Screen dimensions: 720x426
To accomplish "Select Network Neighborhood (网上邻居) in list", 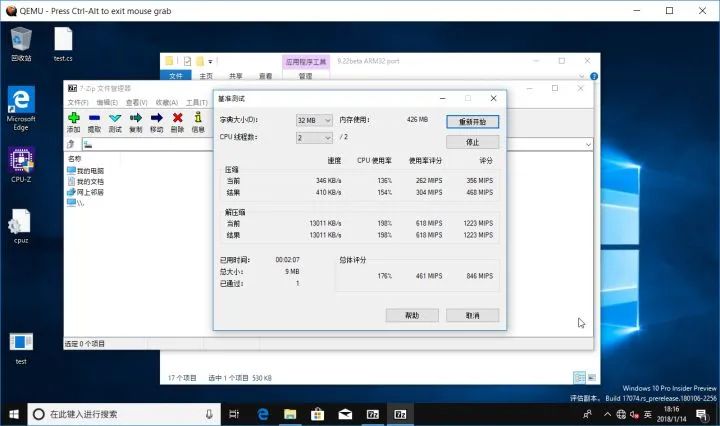I will point(85,192).
